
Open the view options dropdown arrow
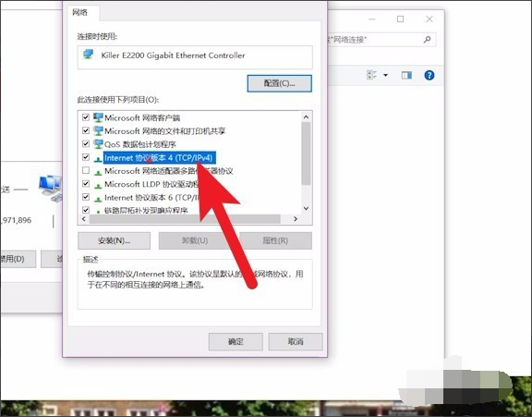click(385, 75)
